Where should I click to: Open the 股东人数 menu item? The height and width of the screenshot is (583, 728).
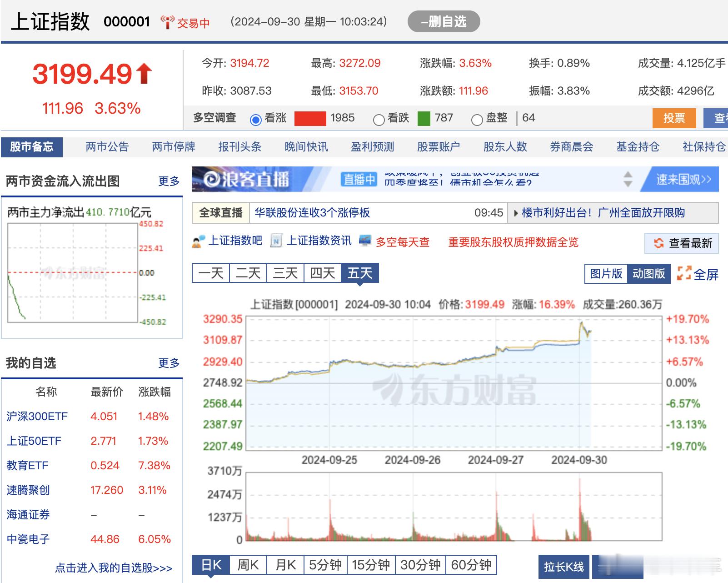tap(505, 147)
